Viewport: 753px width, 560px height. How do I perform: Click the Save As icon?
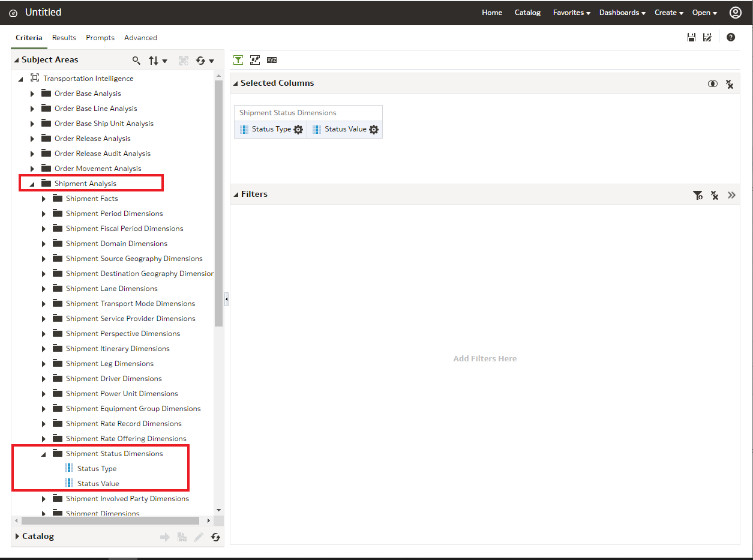point(707,37)
